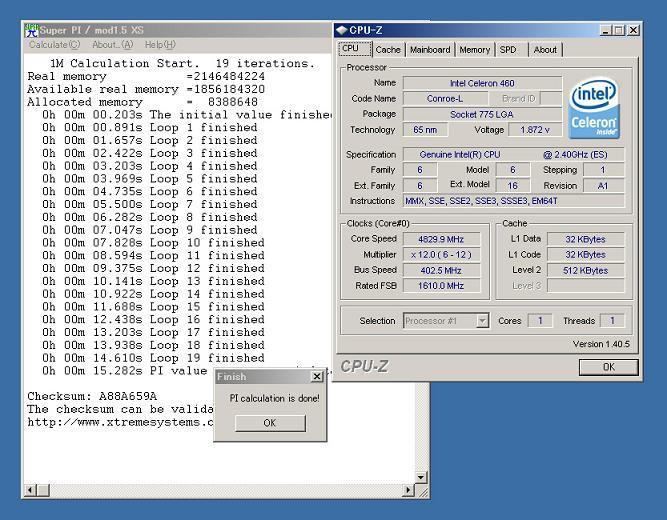Confirm the PI calculation dialog with OK
Image resolution: width=667 pixels, height=520 pixels.
(x=270, y=423)
